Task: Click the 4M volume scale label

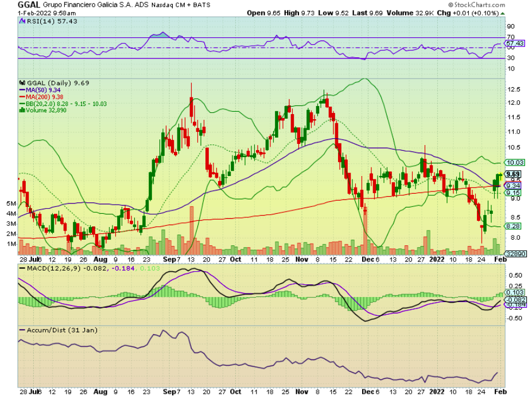Action: click(x=11, y=213)
